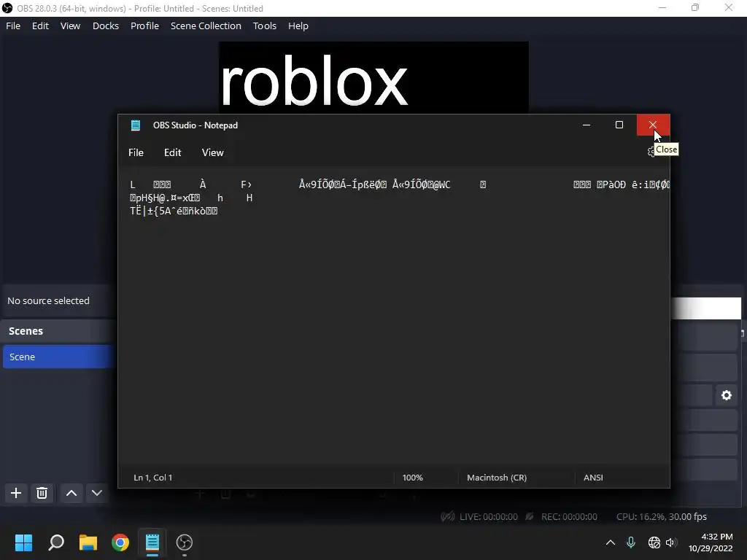747x560 pixels.
Task: Open the OBS File menu
Action: pyautogui.click(x=13, y=26)
